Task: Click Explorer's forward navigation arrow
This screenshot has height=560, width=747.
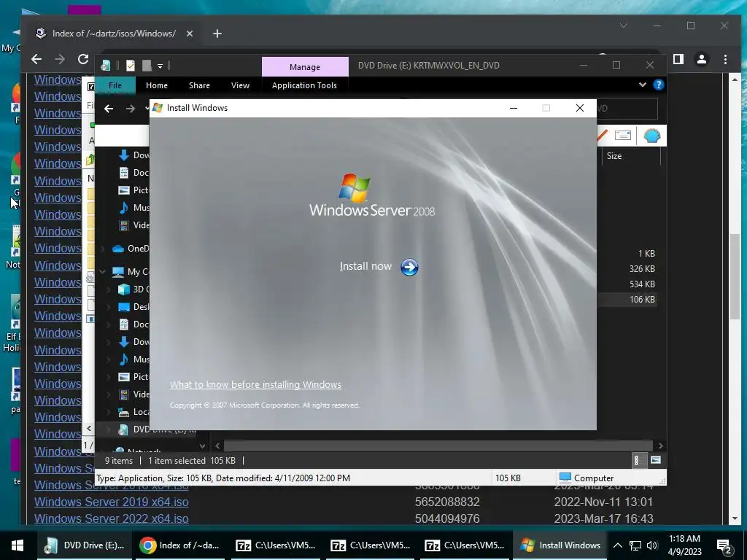Action: pos(130,109)
